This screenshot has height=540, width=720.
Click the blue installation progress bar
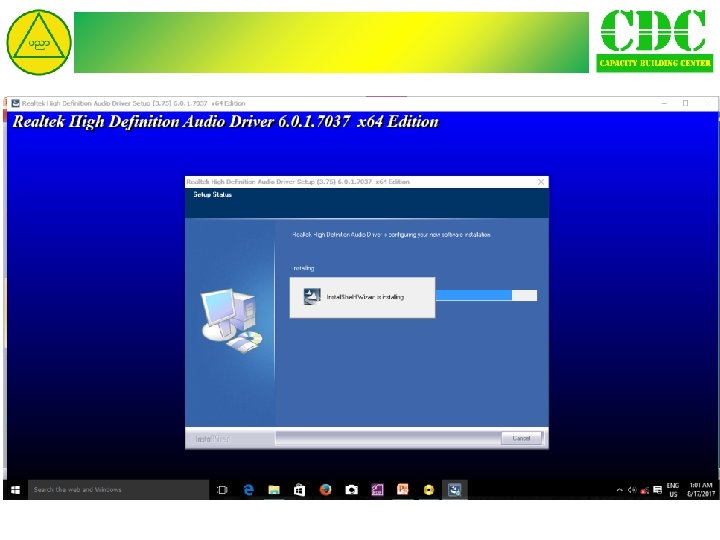pos(486,295)
